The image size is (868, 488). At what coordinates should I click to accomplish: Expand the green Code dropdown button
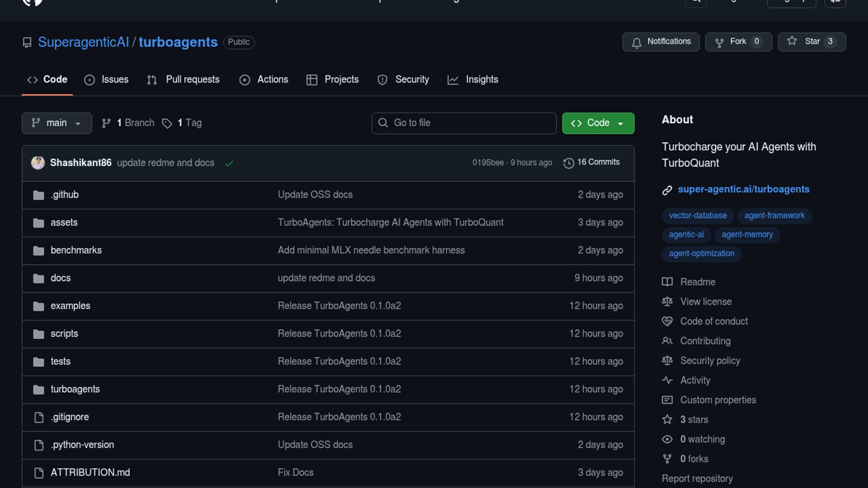click(598, 123)
